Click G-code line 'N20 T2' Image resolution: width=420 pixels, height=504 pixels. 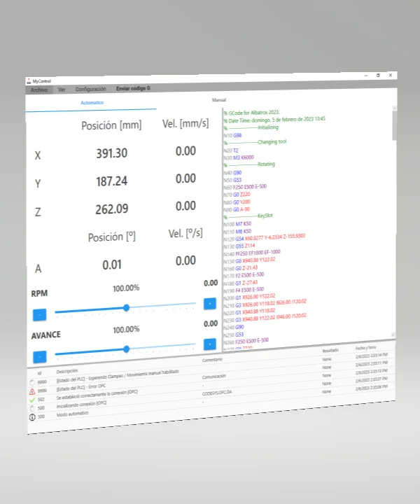(231, 150)
